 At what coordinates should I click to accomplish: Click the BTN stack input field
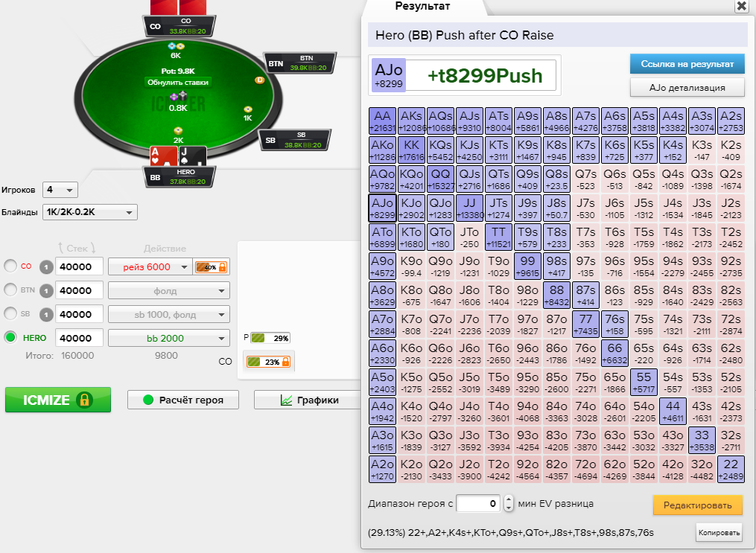pos(80,291)
